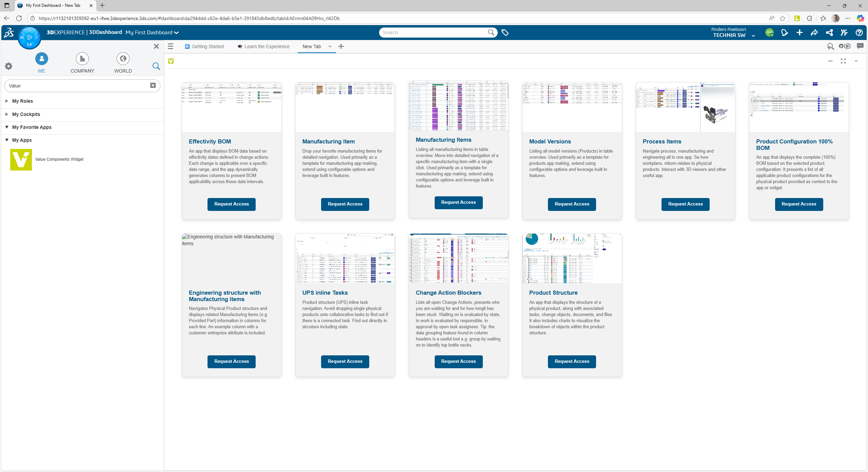Open the chat bubble icon at the tab bar's right

pos(860,46)
